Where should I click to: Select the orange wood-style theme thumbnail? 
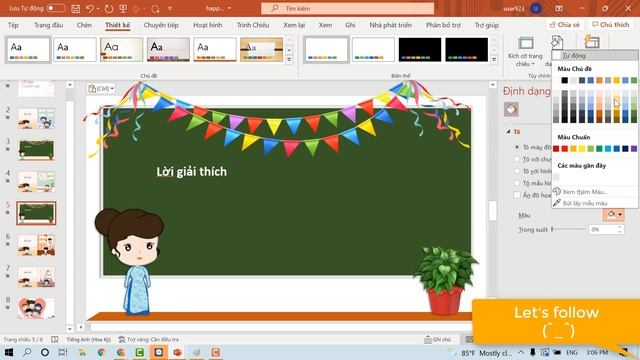coord(262,49)
